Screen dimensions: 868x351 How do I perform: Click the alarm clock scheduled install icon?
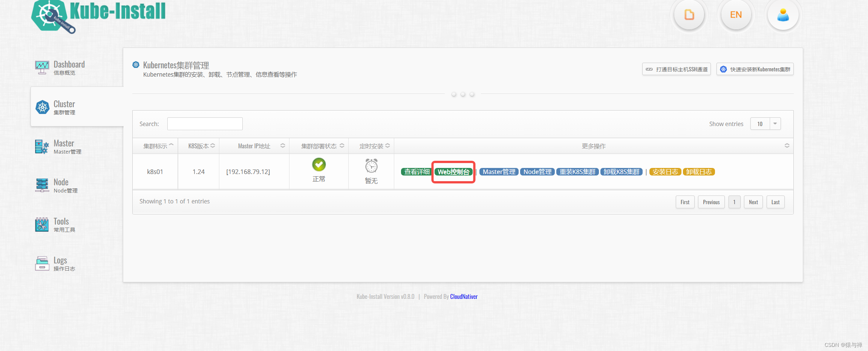point(371,166)
